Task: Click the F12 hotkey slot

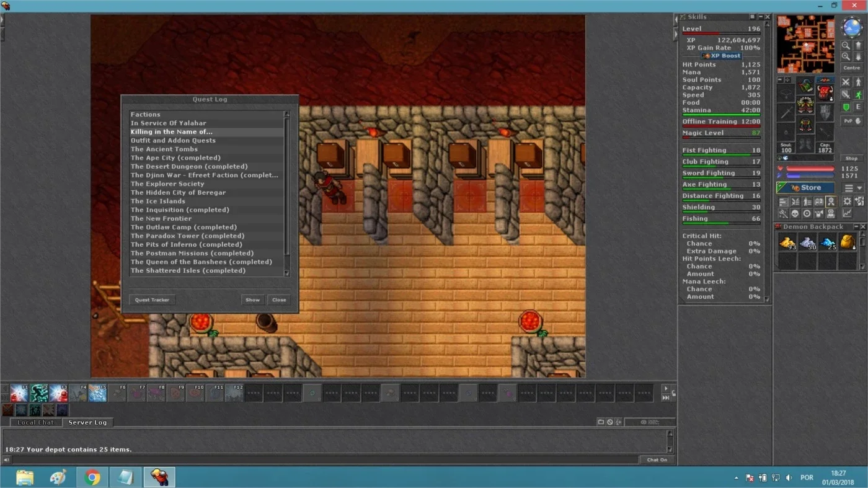Action: click(x=234, y=393)
